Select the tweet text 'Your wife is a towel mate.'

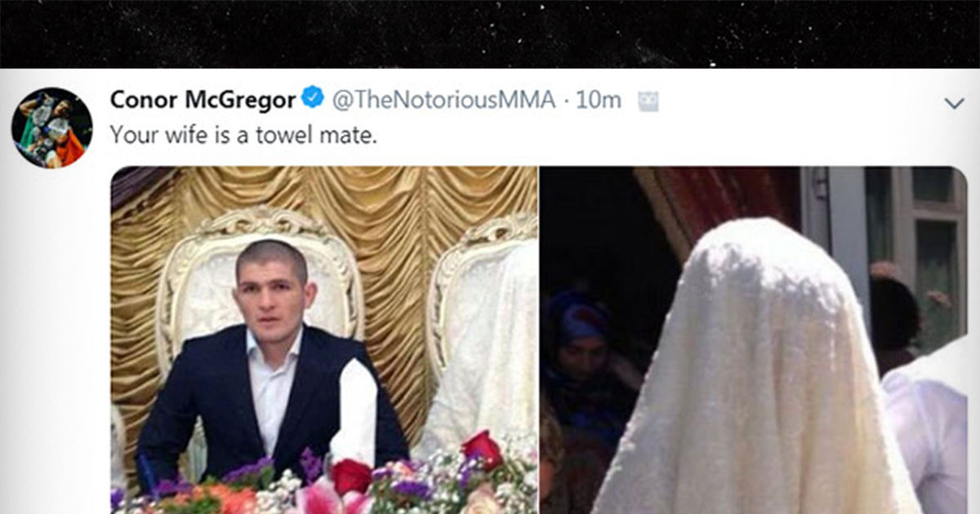(x=243, y=135)
